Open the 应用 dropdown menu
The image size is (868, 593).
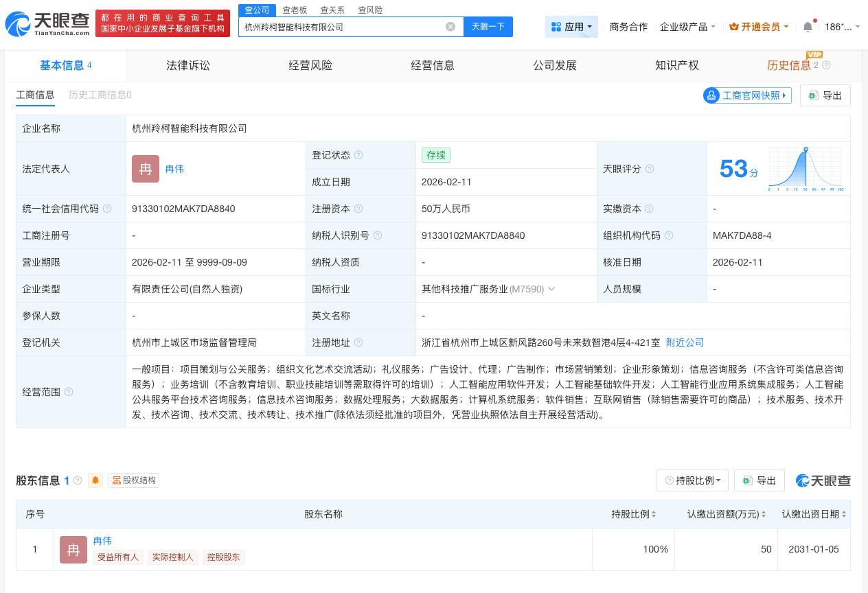click(x=571, y=27)
